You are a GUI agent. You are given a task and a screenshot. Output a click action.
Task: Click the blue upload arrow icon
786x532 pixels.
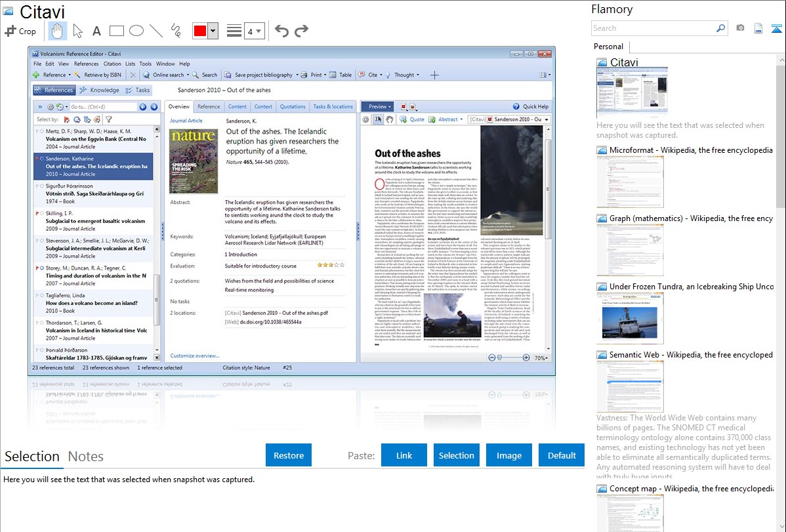click(776, 28)
